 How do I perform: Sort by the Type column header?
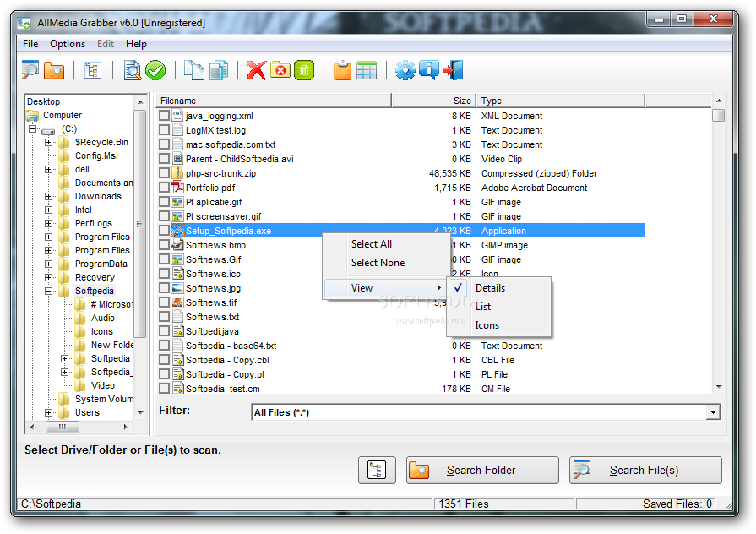click(560, 101)
